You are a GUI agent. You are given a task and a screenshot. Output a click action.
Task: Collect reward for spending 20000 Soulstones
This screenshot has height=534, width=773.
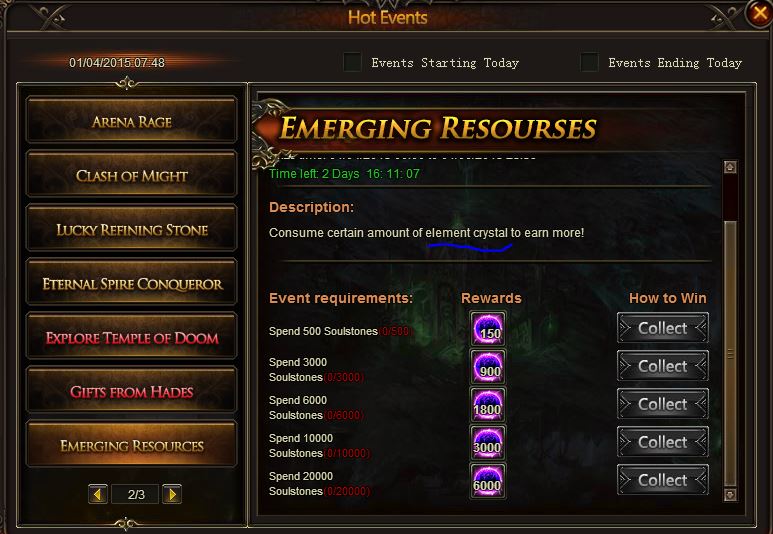click(x=663, y=480)
